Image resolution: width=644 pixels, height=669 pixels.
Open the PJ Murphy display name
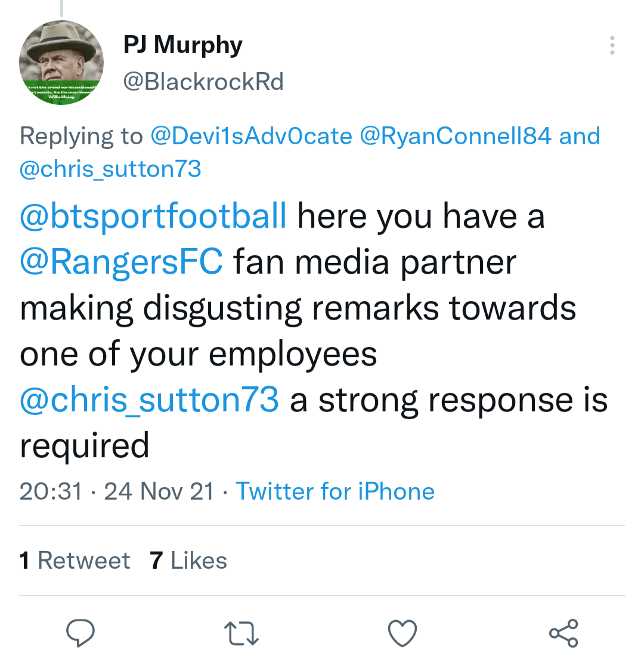[182, 45]
